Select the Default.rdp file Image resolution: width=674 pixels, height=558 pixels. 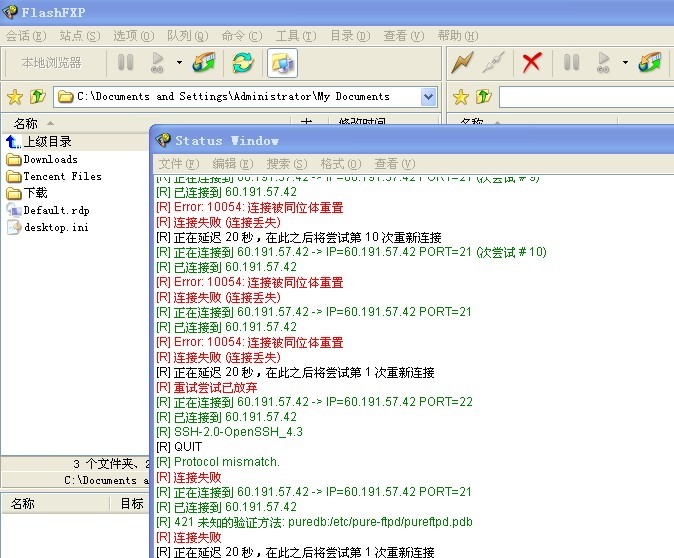(x=48, y=210)
